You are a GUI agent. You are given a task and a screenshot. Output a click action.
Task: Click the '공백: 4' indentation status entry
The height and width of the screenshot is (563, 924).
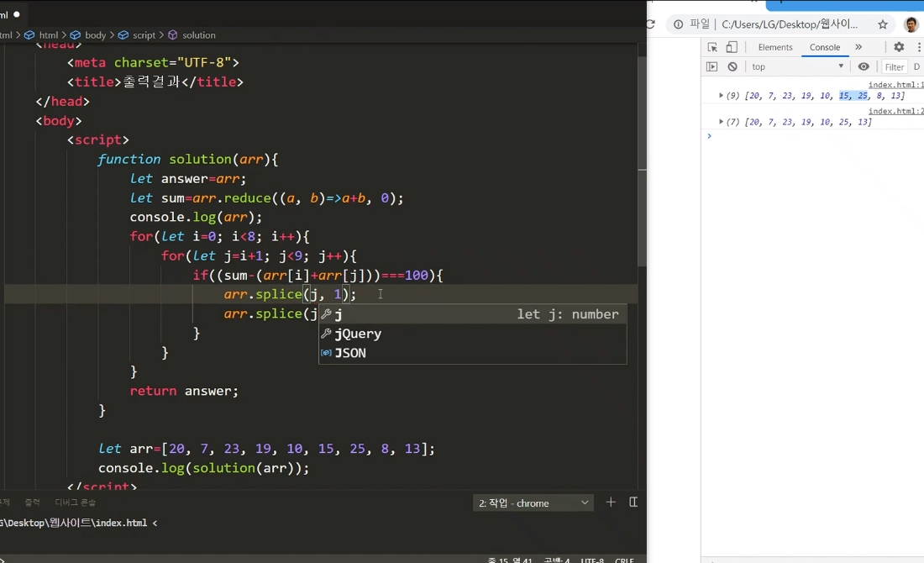pos(556,560)
